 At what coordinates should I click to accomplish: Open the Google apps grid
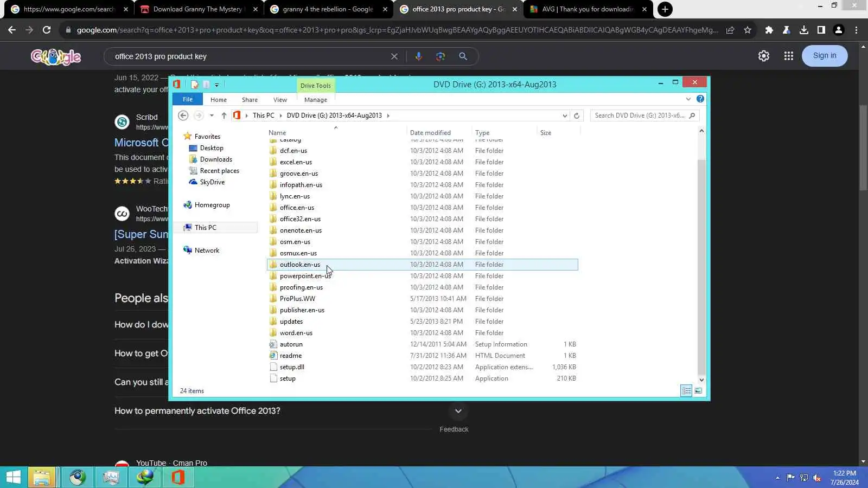click(x=789, y=56)
